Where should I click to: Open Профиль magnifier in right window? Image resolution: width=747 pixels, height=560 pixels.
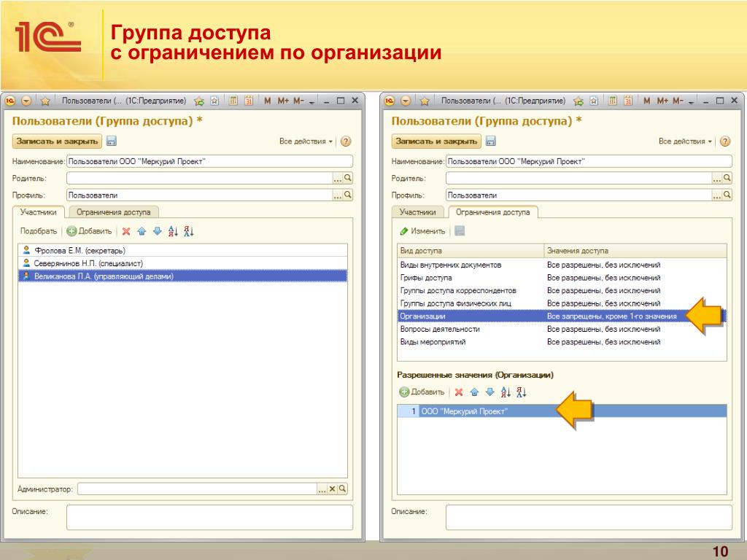pos(727,195)
